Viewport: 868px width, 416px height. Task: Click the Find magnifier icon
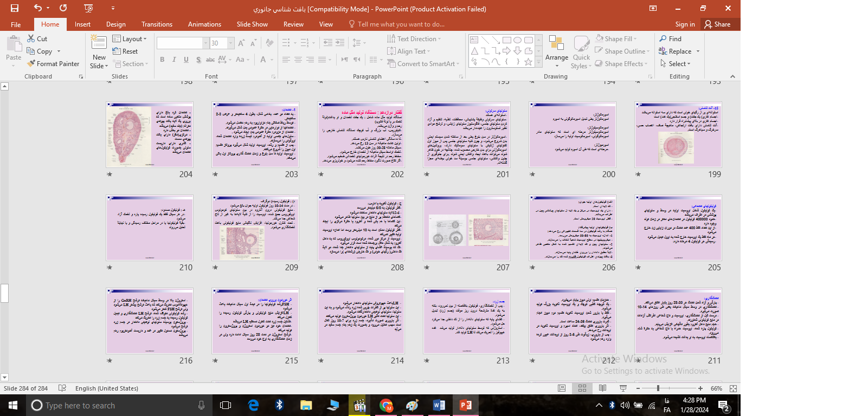coord(663,39)
